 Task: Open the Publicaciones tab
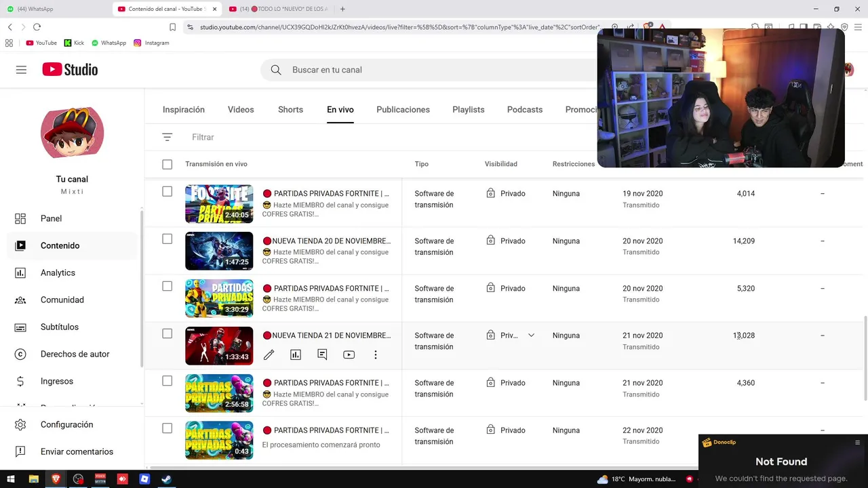[x=403, y=109]
